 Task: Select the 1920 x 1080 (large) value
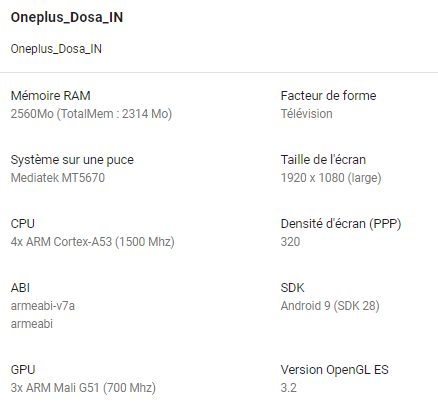[331, 178]
